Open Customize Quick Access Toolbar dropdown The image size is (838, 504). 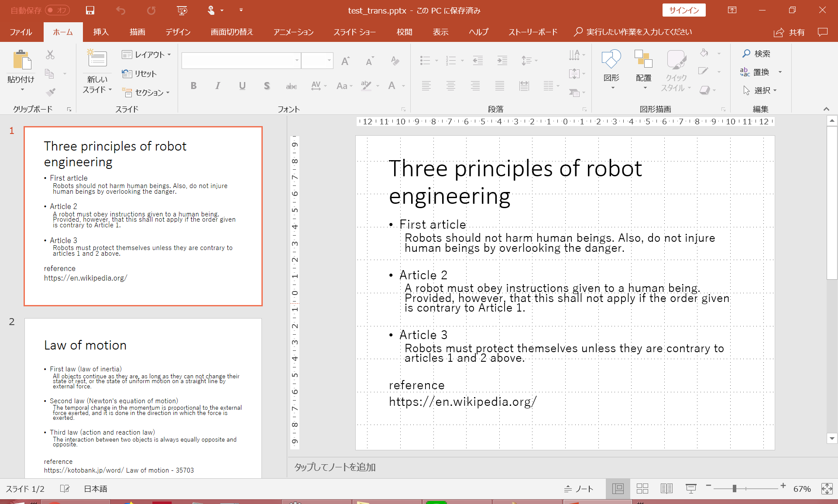pyautogui.click(x=241, y=10)
